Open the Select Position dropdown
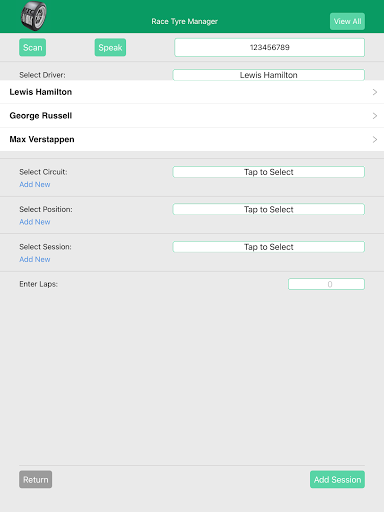This screenshot has height=512, width=384. point(269,209)
